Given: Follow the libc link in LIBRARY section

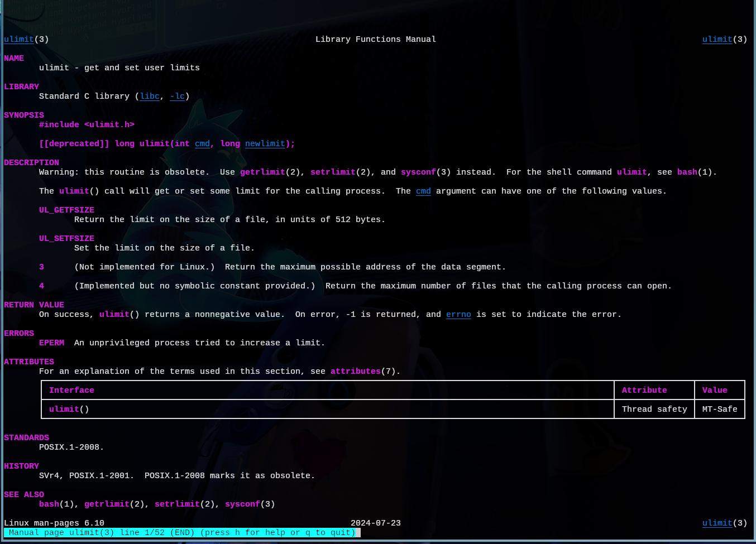Looking at the screenshot, I should pyautogui.click(x=150, y=97).
